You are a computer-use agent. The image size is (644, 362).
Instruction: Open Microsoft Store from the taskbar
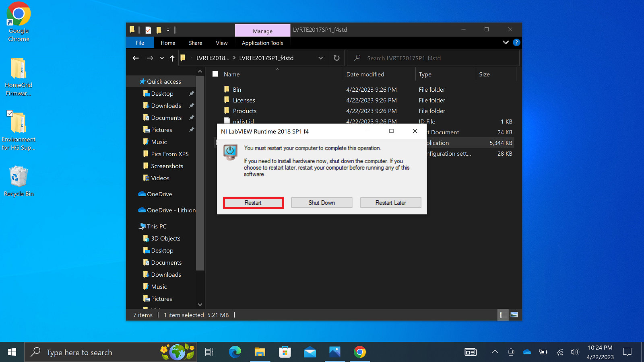(x=285, y=352)
